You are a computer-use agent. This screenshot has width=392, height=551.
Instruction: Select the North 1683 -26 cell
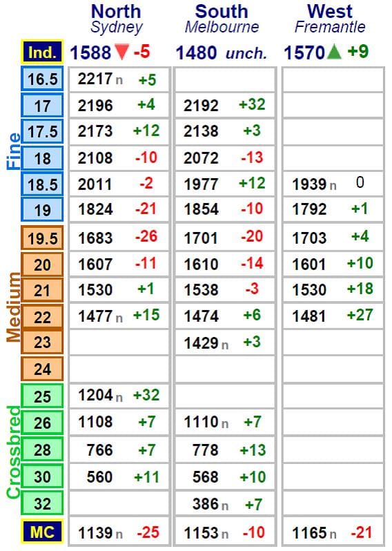tap(119, 238)
